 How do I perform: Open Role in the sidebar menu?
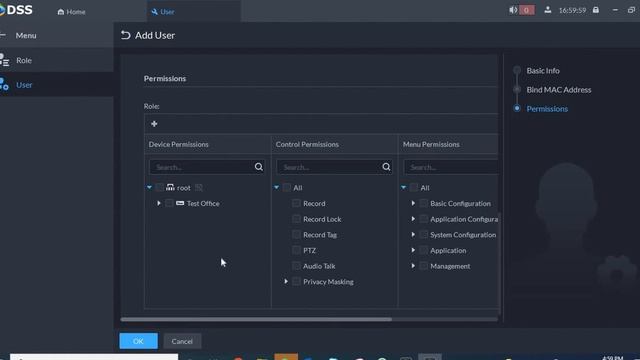point(57,60)
